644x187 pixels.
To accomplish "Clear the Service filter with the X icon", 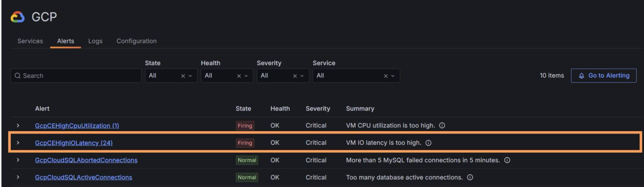I will [x=386, y=76].
